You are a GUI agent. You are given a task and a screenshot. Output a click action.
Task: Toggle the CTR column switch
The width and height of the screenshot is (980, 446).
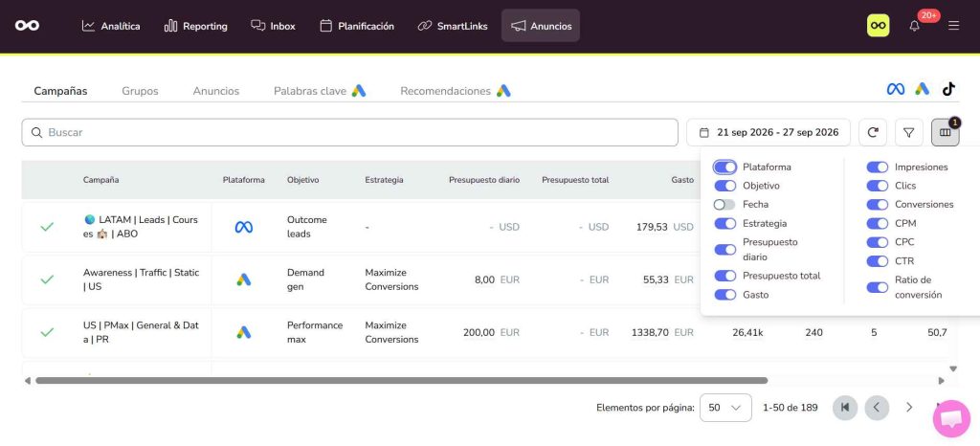[x=877, y=260]
